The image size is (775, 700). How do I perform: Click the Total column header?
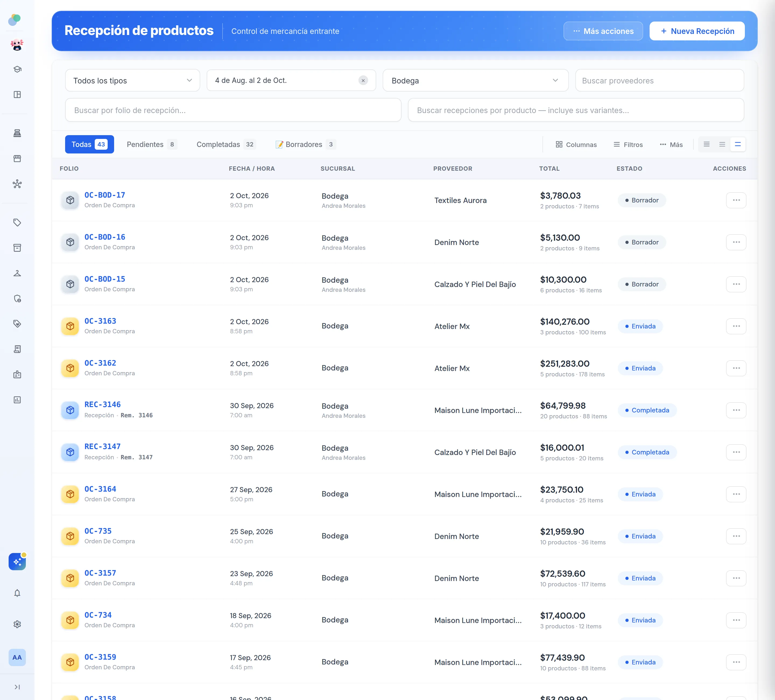[549, 169]
